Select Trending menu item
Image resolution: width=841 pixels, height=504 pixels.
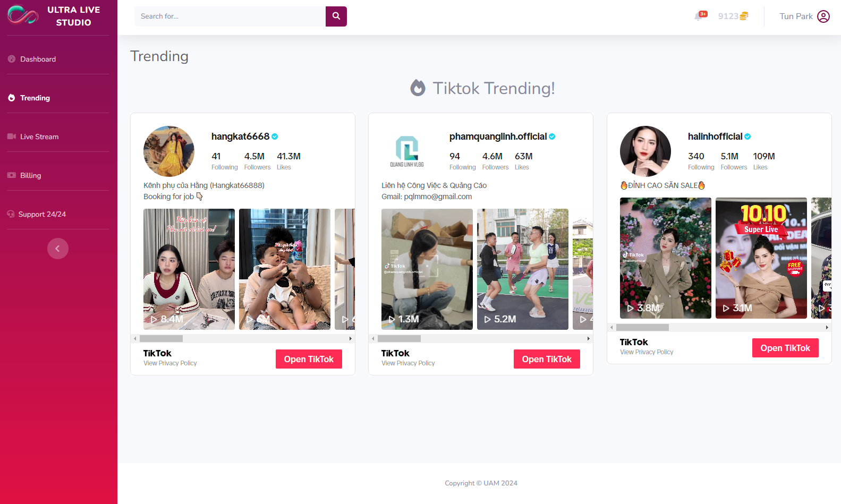pos(35,98)
